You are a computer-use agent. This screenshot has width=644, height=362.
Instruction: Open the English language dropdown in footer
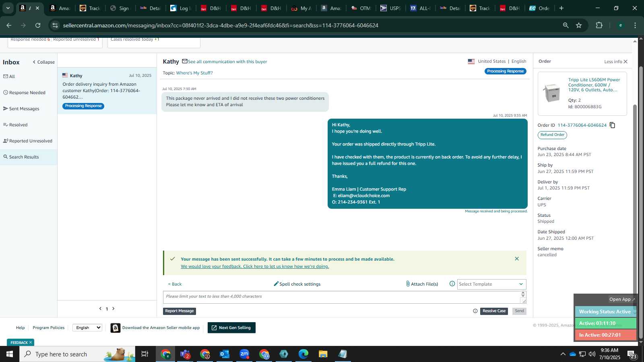coord(87,327)
